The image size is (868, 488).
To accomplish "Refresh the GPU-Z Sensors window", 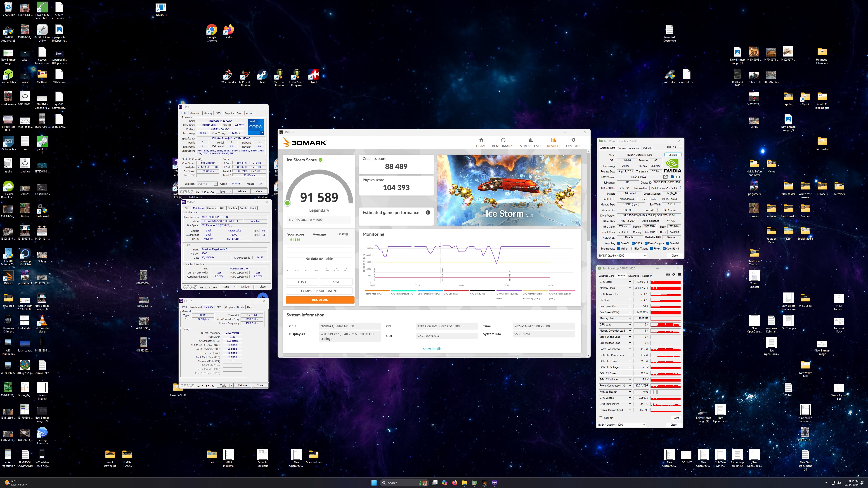I will [x=674, y=275].
